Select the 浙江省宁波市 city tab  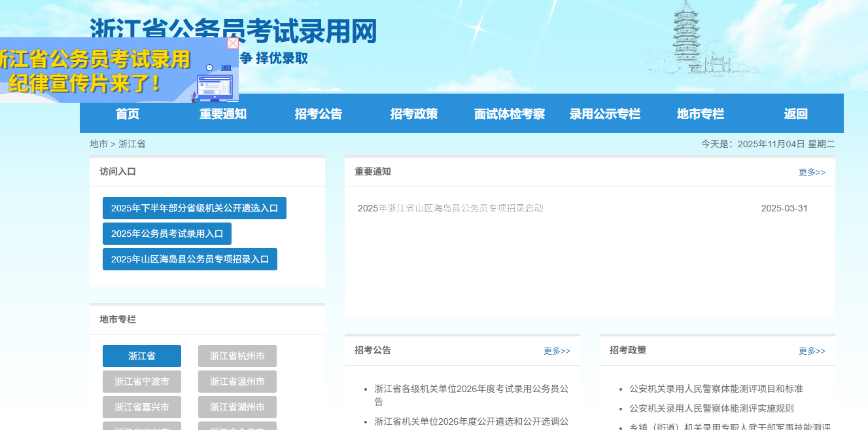pyautogui.click(x=141, y=382)
